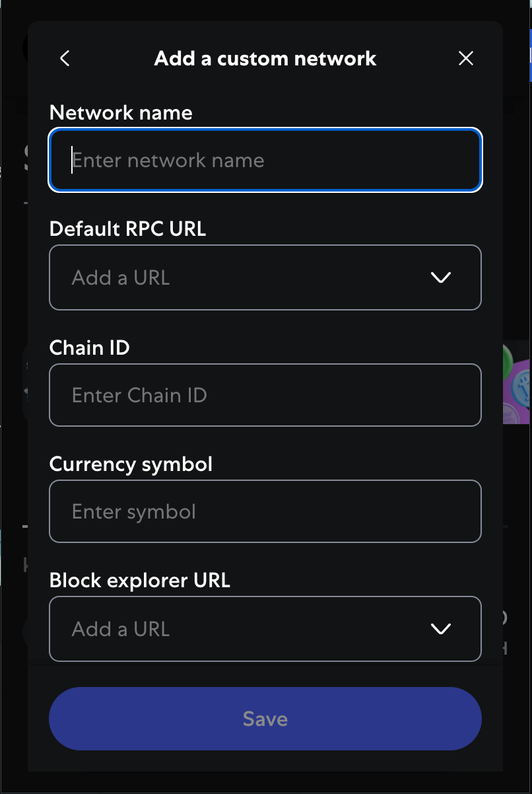Image resolution: width=532 pixels, height=794 pixels.
Task: Focus the Enter Chain ID field
Action: point(265,395)
